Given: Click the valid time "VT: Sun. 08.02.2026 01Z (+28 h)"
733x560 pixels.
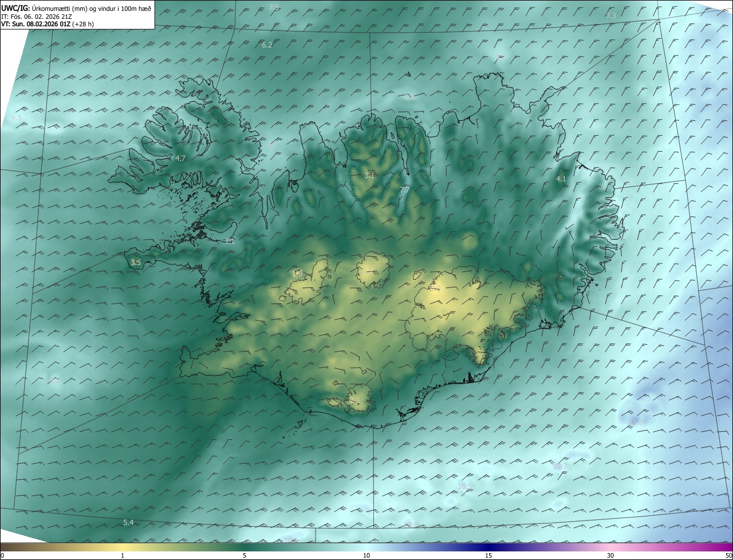Looking at the screenshot, I should pos(48,24).
